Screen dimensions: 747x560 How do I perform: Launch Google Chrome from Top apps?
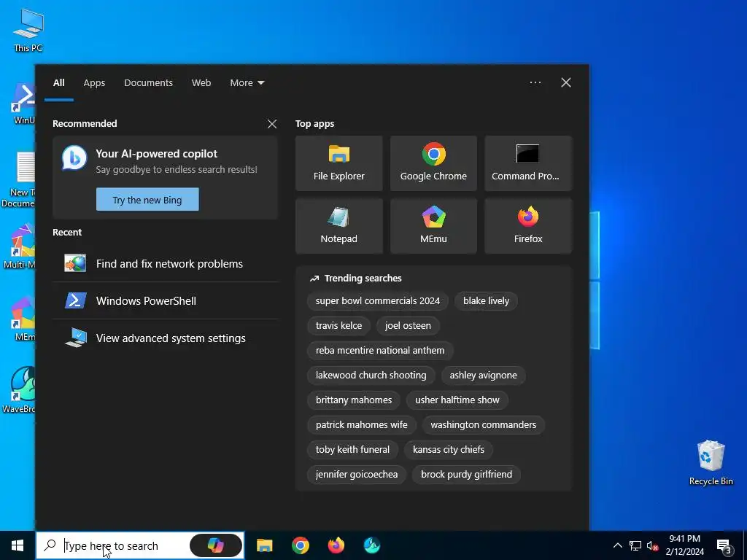coord(433,163)
